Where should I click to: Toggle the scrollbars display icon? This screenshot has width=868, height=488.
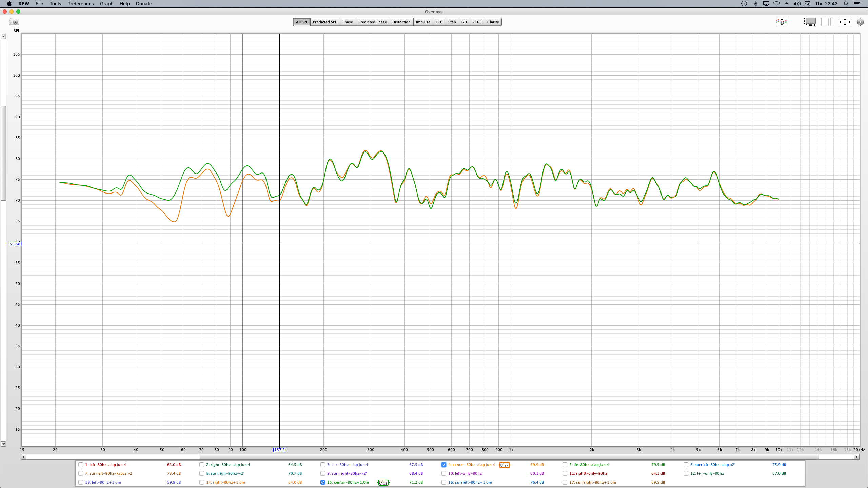coord(809,22)
